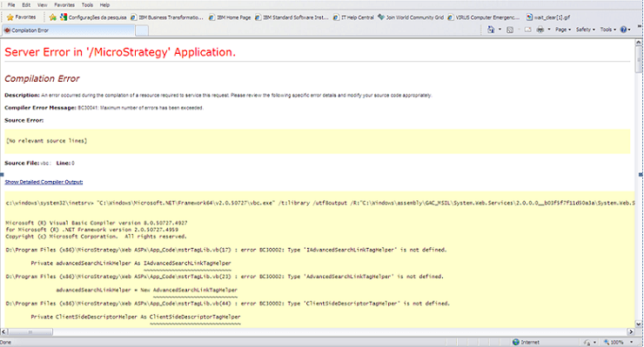Screen dimensions: 644x347
Task: Click underlined 'IAdvancedSearchLinkTagHelper' in code line
Action: [187, 264]
